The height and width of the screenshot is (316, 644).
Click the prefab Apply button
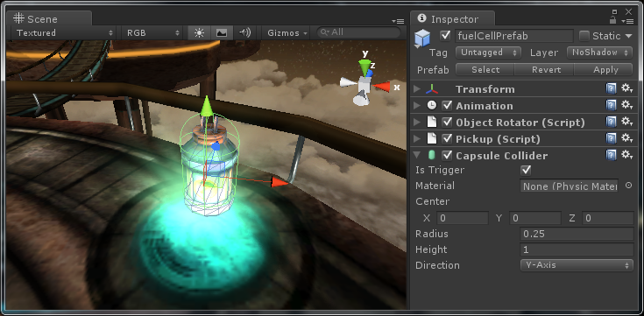(x=605, y=70)
